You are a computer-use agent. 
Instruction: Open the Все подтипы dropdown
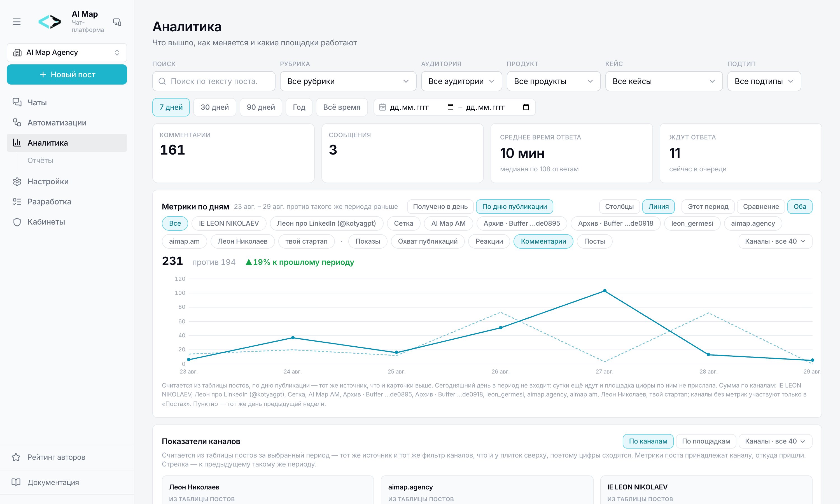pyautogui.click(x=764, y=81)
